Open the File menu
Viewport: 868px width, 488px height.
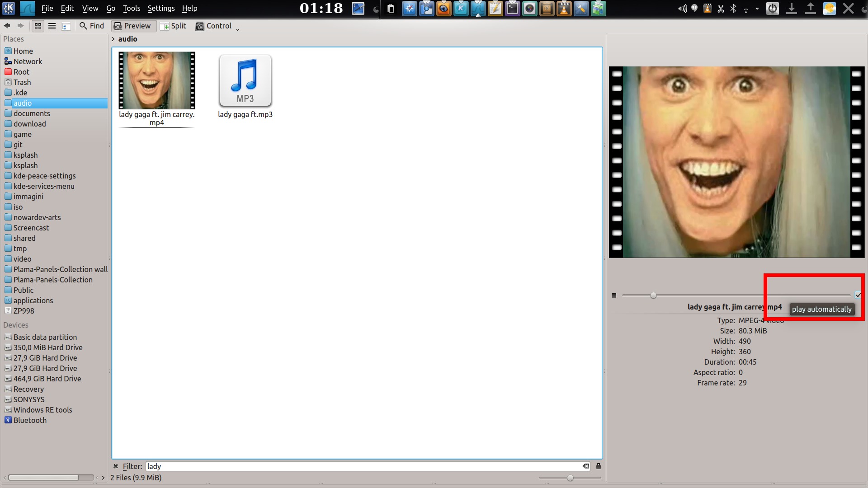pyautogui.click(x=47, y=8)
